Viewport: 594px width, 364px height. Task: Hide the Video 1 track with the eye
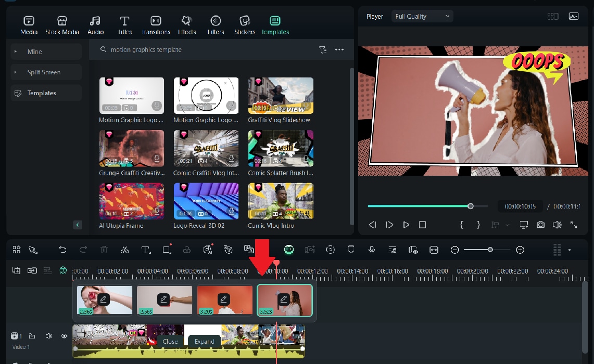pos(64,336)
